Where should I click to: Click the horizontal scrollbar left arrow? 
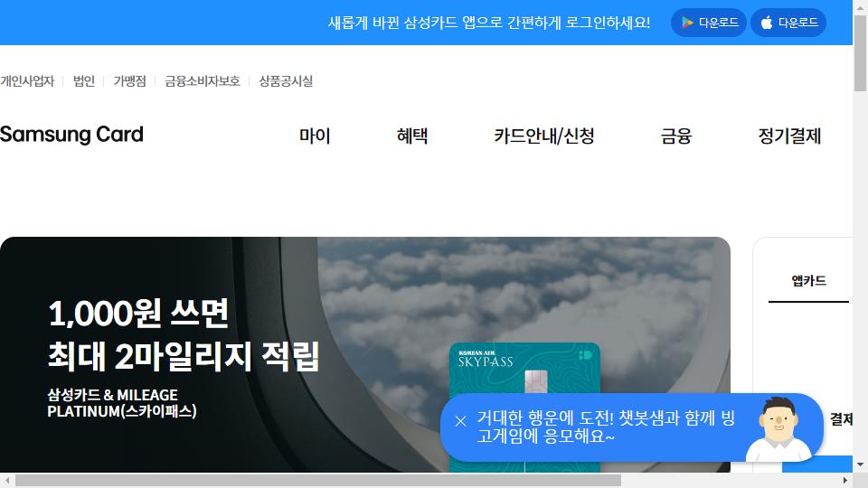(x=7, y=480)
